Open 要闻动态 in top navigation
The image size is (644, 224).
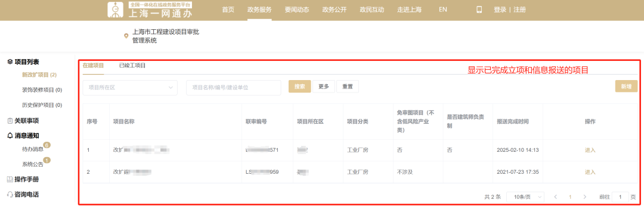click(297, 10)
